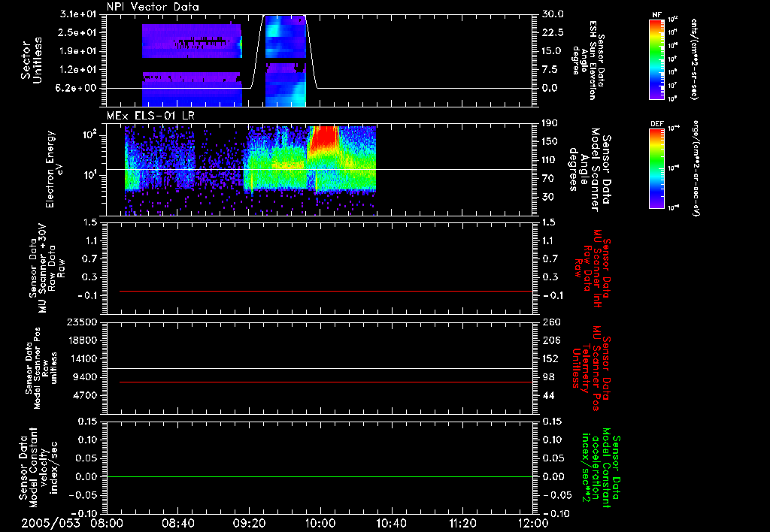This screenshot has width=770, height=532.
Task: Click the 'ESH Sun Elevation Angle degree' label
Action: (588, 60)
